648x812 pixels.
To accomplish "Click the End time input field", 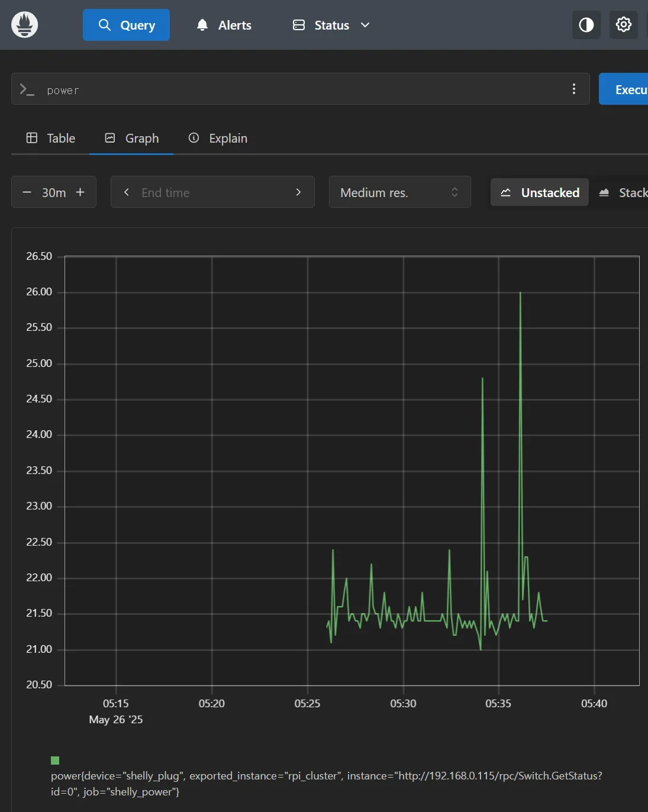I will point(212,192).
